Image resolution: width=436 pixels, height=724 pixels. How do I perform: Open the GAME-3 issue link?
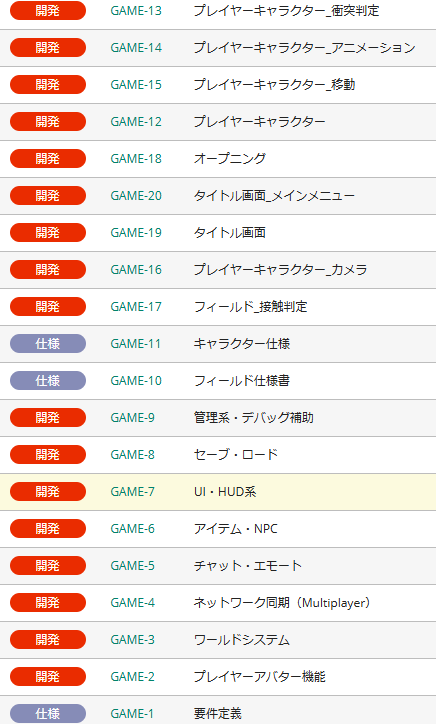click(x=132, y=640)
